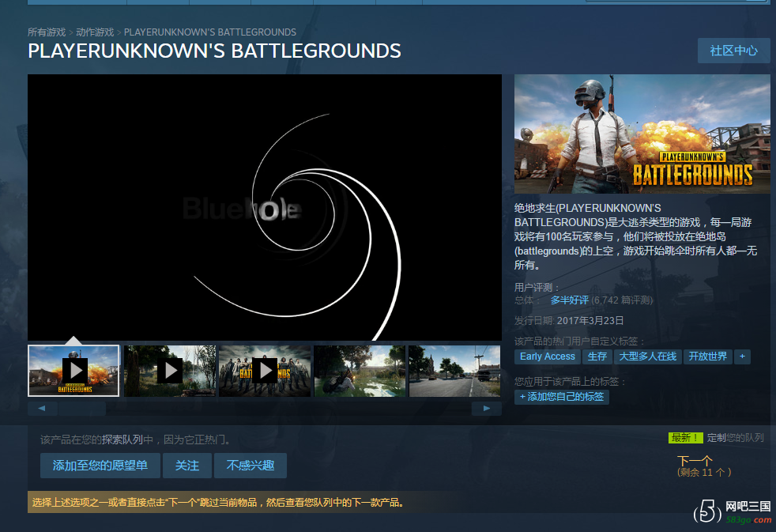
Task: Click the left arrow of thumbnail strip
Action: coord(42,408)
